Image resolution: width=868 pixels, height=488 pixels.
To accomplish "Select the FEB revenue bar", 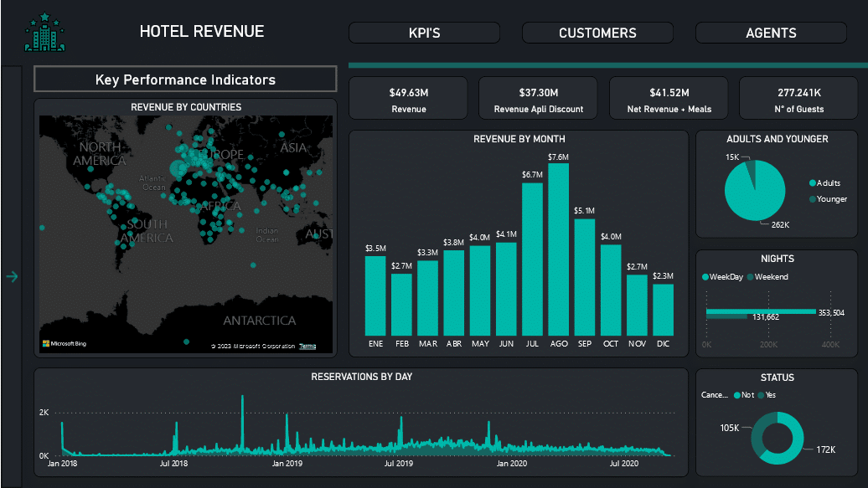I will [401, 305].
